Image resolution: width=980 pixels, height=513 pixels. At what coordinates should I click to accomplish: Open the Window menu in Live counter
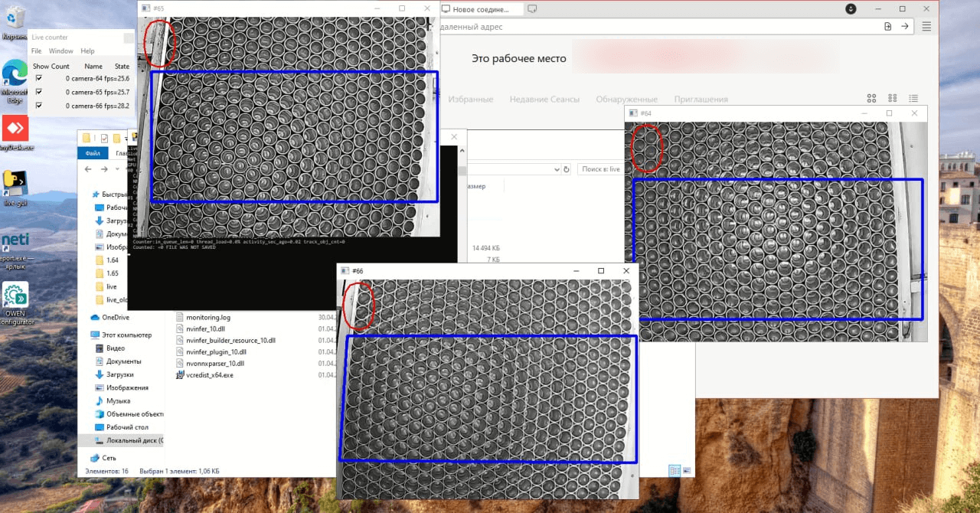(x=60, y=51)
